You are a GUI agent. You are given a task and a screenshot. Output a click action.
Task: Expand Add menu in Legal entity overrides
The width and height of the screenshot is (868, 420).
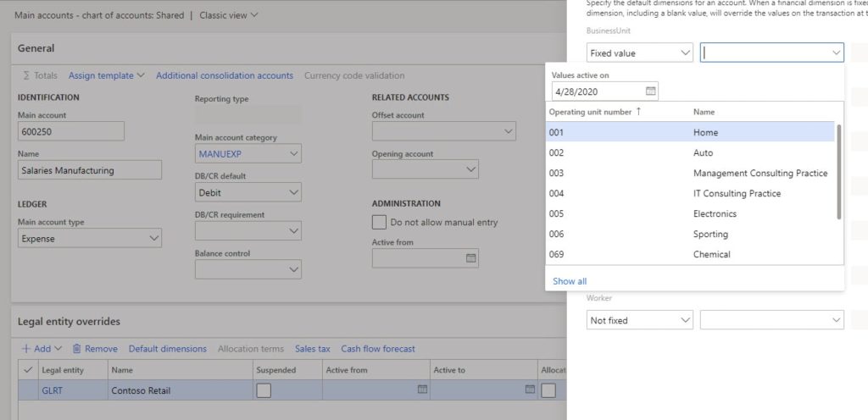tap(42, 349)
